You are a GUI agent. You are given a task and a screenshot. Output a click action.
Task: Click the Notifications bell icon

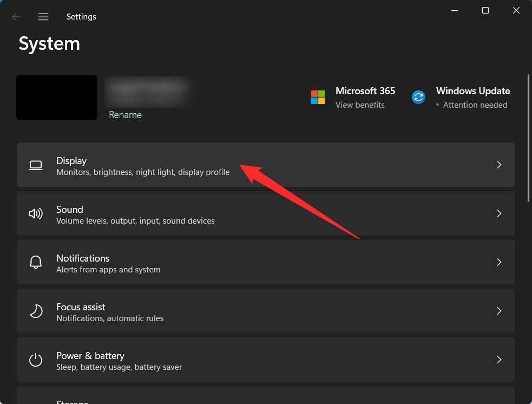(x=36, y=263)
